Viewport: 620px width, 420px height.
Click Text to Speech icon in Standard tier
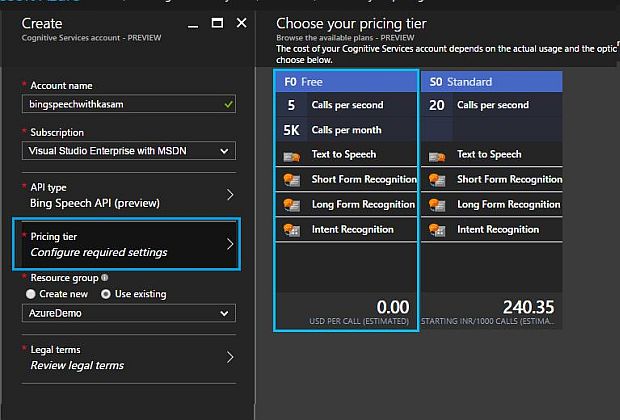click(437, 155)
